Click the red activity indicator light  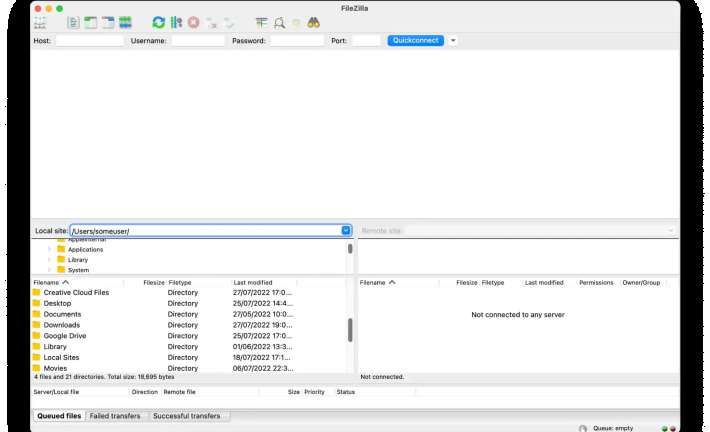tap(672, 428)
